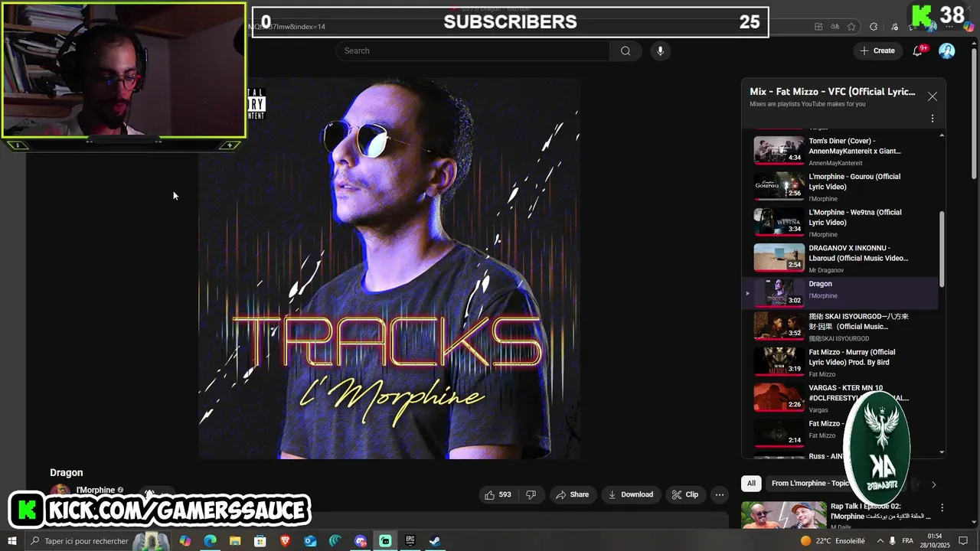Open the Rap Talk Episode 02 thumbnail

pyautogui.click(x=783, y=515)
